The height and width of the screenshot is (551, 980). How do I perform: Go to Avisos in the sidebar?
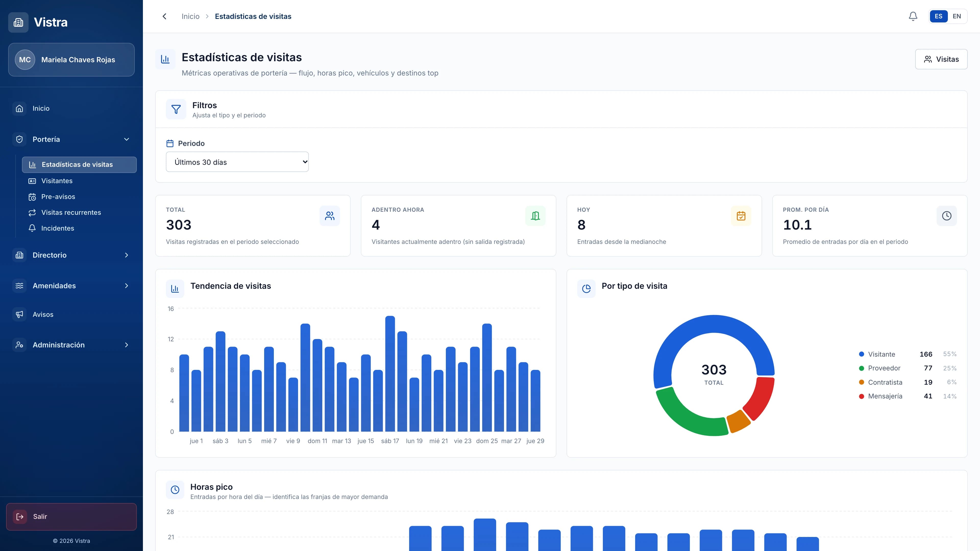tap(71, 315)
